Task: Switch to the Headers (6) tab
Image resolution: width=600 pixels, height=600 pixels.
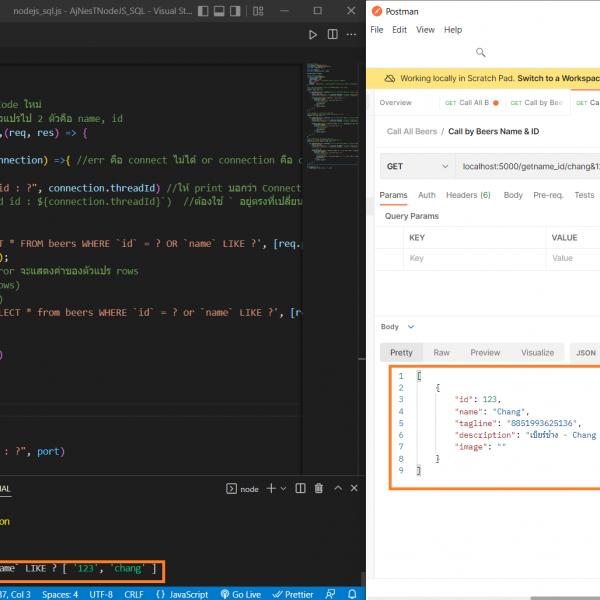Action: pos(468,196)
